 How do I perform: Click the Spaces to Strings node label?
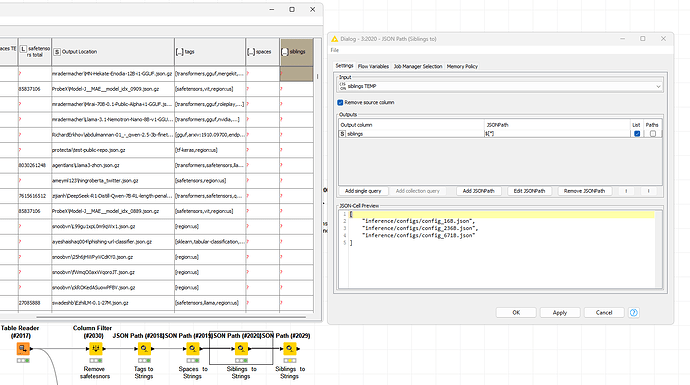[193, 373]
